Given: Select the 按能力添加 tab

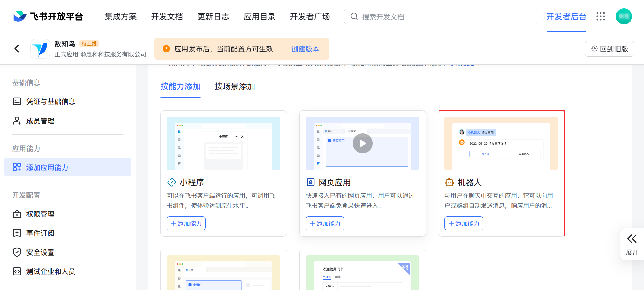Looking at the screenshot, I should (x=180, y=86).
